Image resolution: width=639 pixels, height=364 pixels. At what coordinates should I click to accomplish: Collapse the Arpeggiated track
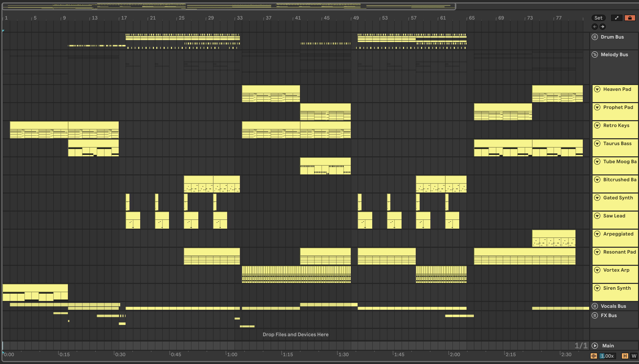click(x=597, y=234)
